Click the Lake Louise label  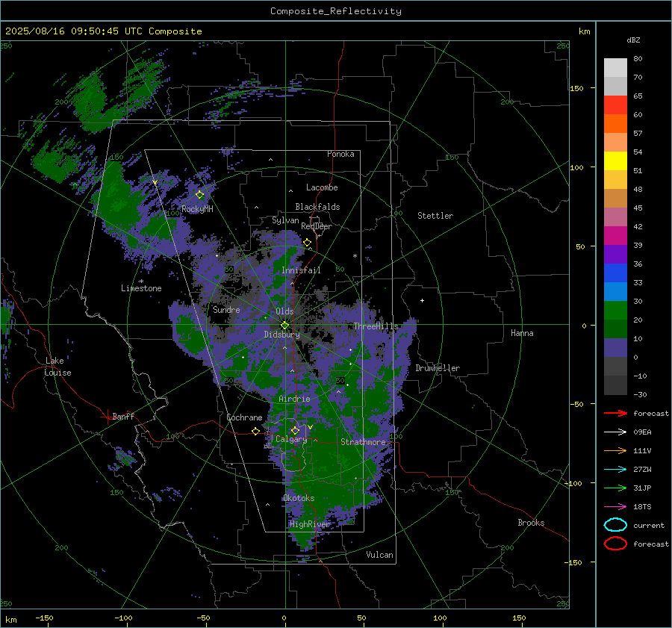[57, 367]
